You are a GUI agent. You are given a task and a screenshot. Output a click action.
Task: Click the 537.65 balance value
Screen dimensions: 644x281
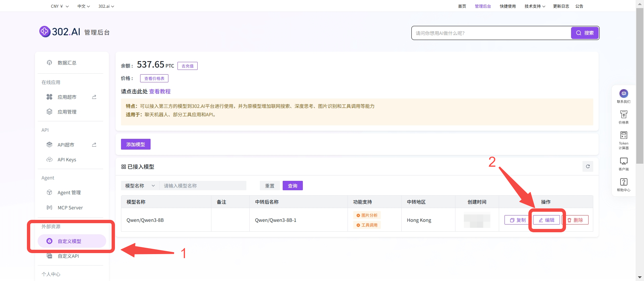click(x=151, y=65)
